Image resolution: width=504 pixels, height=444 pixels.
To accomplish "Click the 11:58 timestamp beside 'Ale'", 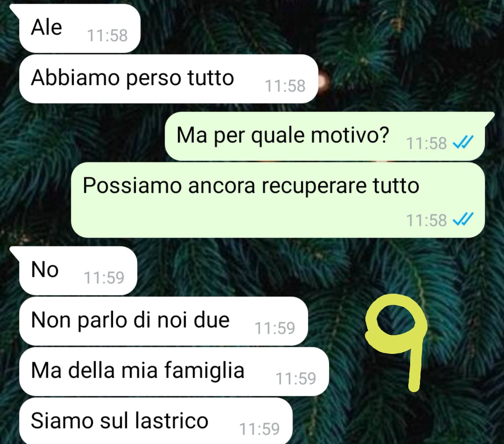I will pos(107,35).
